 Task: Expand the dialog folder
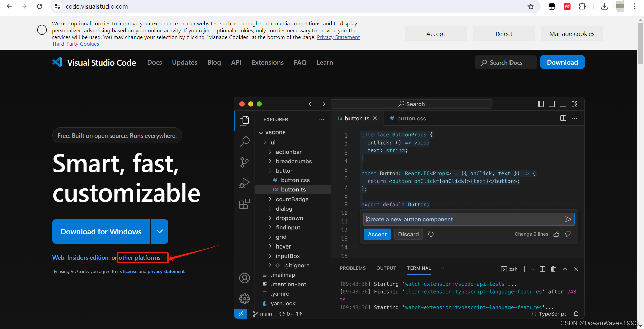(270, 209)
